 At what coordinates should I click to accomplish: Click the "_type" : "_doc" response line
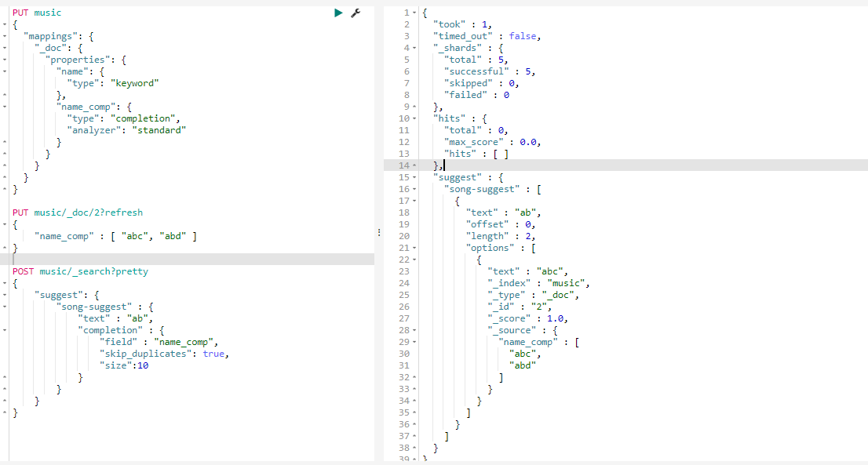[534, 295]
